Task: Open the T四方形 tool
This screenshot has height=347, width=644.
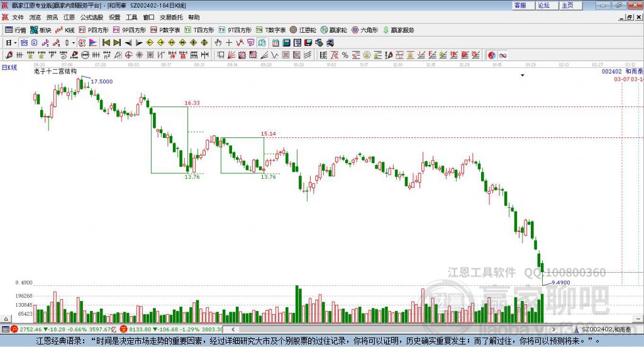Action: point(199,30)
